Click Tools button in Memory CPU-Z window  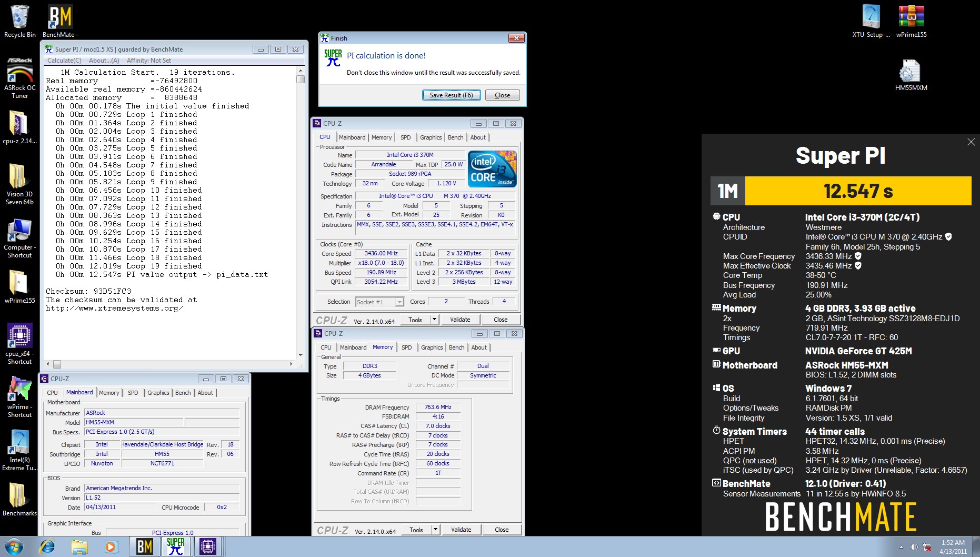[x=416, y=530]
